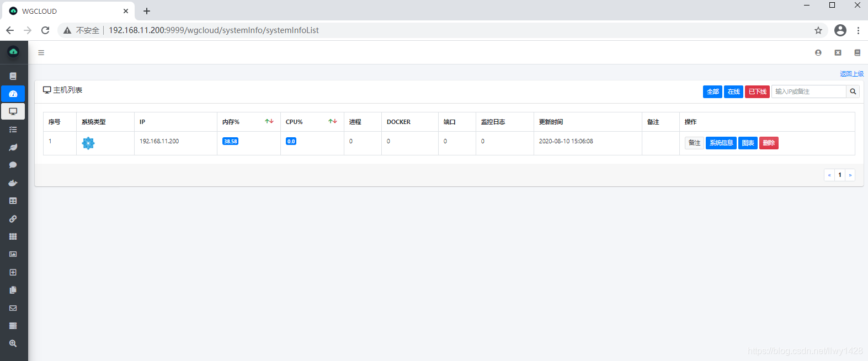Sort by CPU% using arrows
The image size is (868, 361).
point(333,121)
